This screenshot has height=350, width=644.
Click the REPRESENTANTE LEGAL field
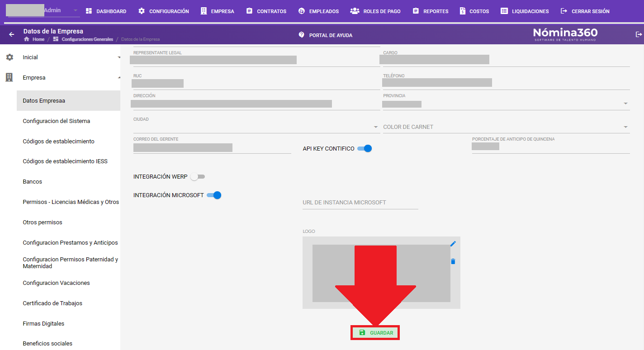256,59
